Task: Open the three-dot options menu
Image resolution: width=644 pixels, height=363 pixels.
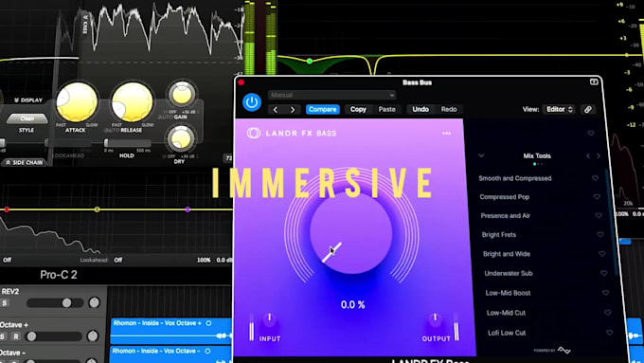Action: (446, 134)
